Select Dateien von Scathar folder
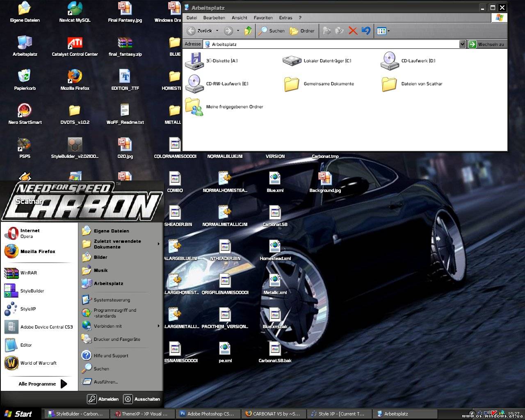The image size is (525, 420). 412,84
